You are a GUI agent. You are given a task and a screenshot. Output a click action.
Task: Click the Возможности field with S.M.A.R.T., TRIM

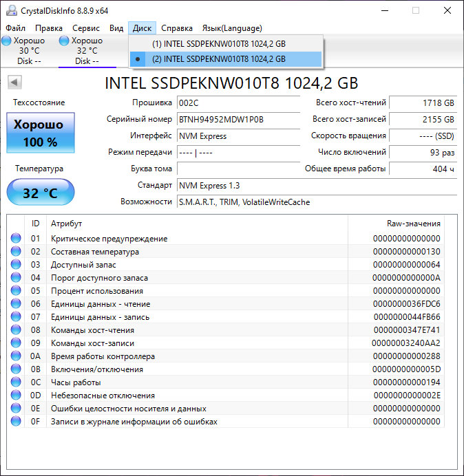point(317,202)
